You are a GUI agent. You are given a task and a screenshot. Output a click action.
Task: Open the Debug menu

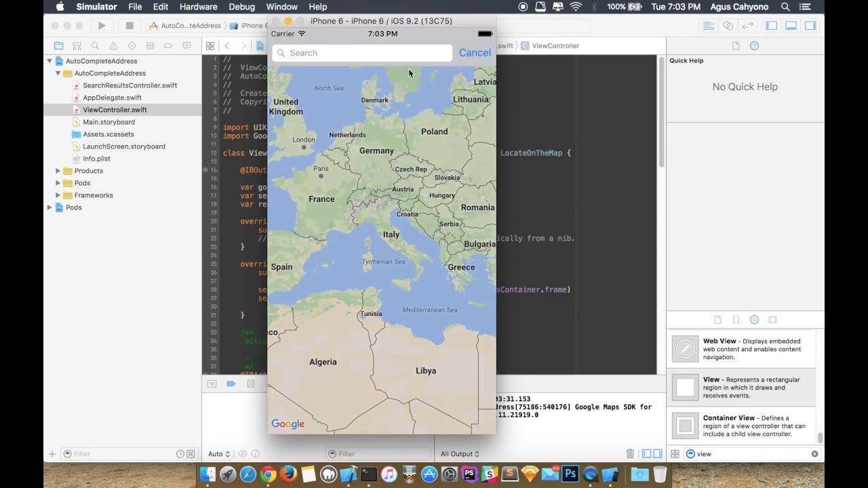coord(242,7)
